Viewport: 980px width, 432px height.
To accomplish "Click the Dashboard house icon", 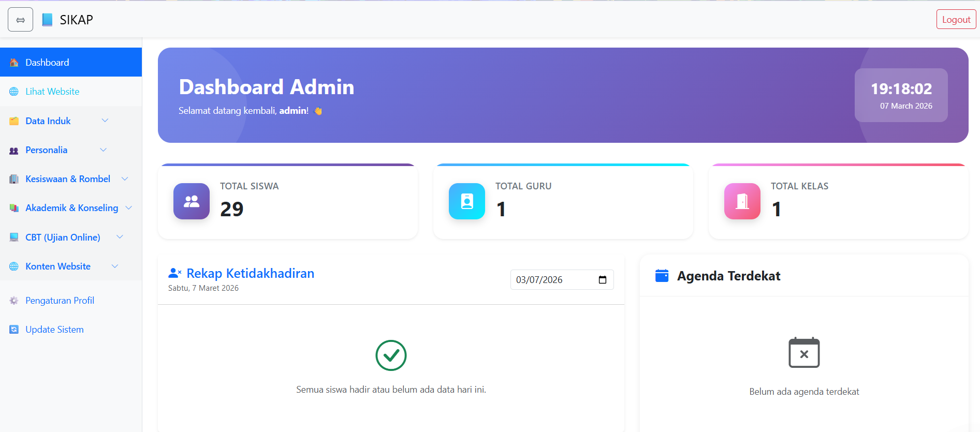I will [14, 63].
